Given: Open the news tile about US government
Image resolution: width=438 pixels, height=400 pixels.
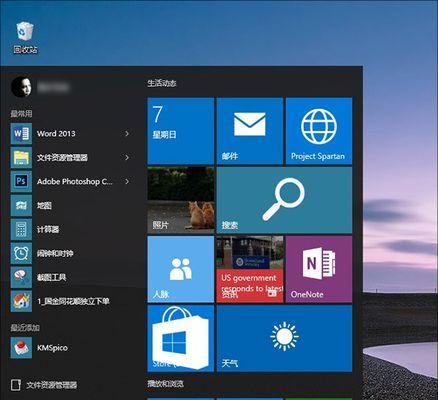Looking at the screenshot, I should click(250, 269).
